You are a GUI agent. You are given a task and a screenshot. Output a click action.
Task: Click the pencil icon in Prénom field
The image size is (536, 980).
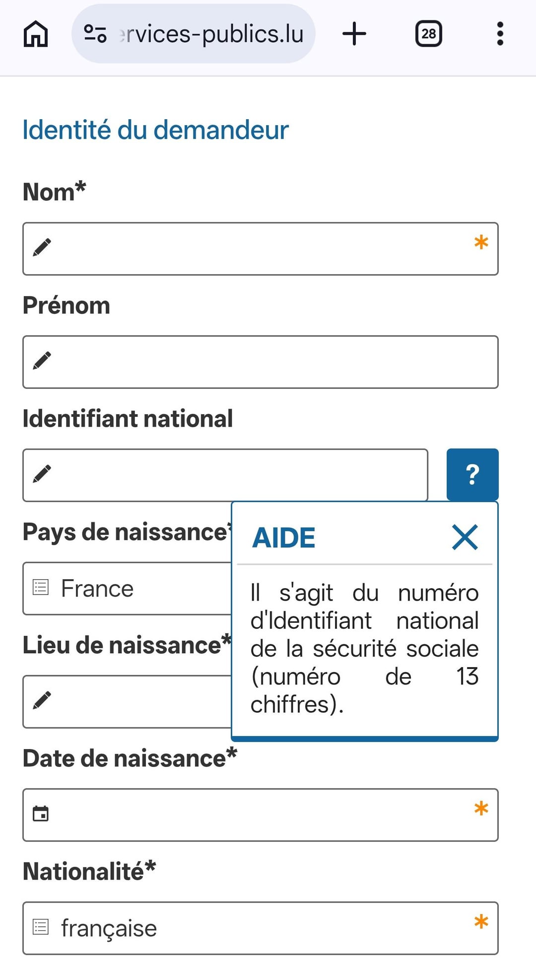42,361
